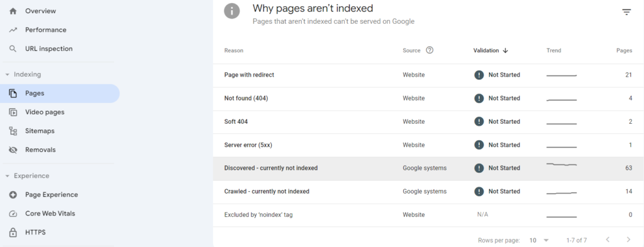Click Not Started in Soft 404 row
This screenshot has width=644, height=247.
504,122
